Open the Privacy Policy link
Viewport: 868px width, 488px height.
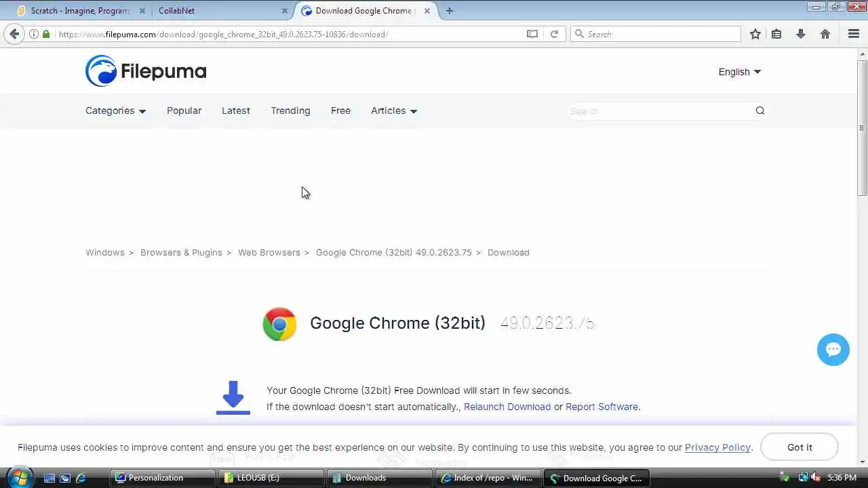(x=717, y=447)
